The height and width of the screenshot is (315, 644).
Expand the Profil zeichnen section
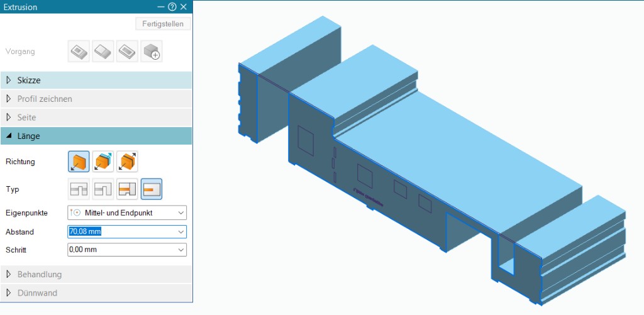[96, 99]
